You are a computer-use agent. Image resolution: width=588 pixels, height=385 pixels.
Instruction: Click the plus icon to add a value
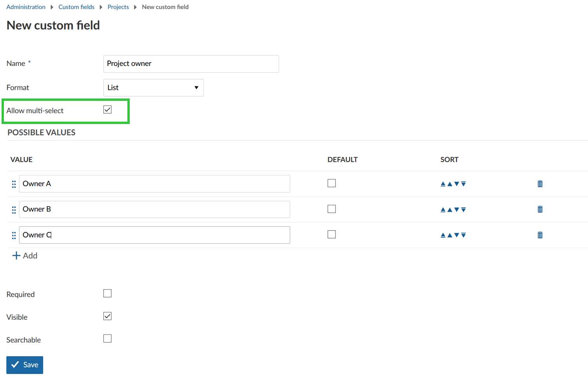click(x=16, y=255)
